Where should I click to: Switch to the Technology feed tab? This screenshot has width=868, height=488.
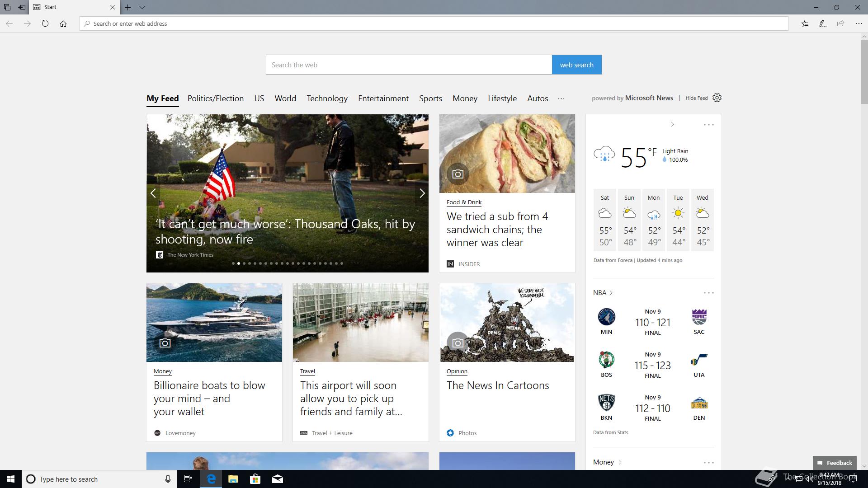327,99
